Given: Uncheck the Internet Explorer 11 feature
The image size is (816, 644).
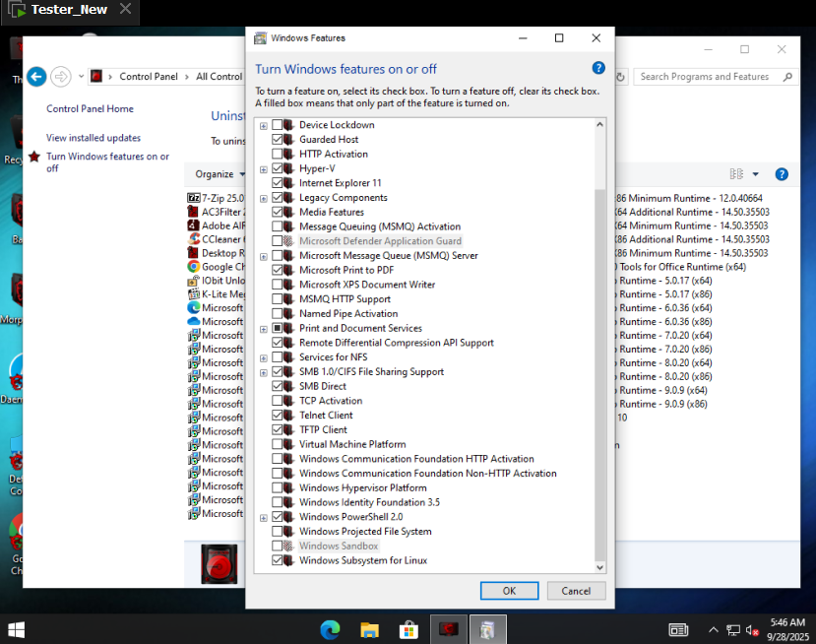Looking at the screenshot, I should tap(277, 183).
